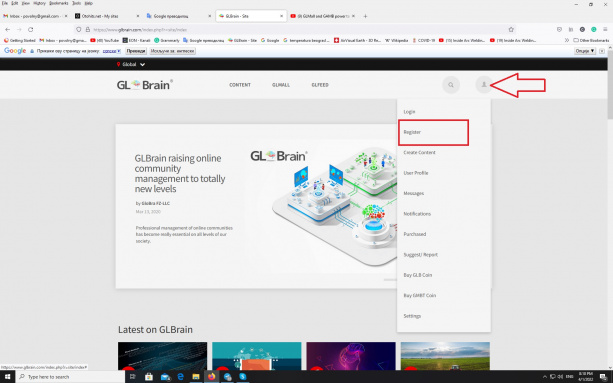Click the Преведи translate button
Screen dimensions: 613x383
click(136, 51)
